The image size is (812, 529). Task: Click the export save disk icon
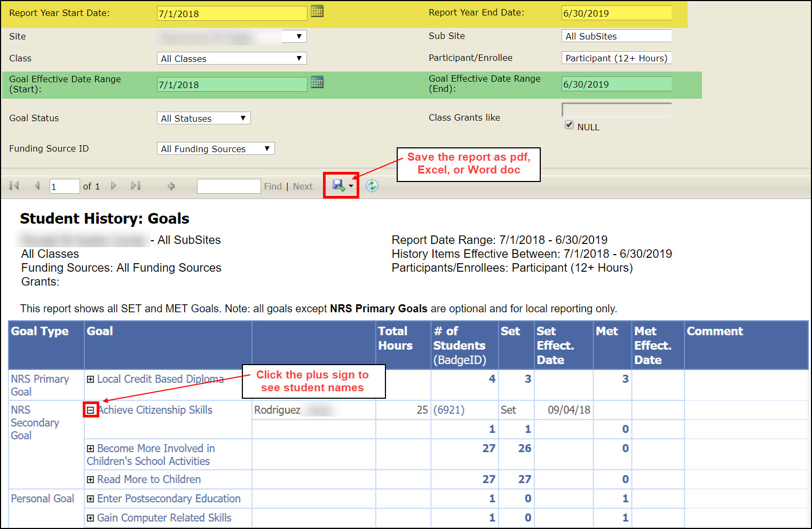pos(338,186)
